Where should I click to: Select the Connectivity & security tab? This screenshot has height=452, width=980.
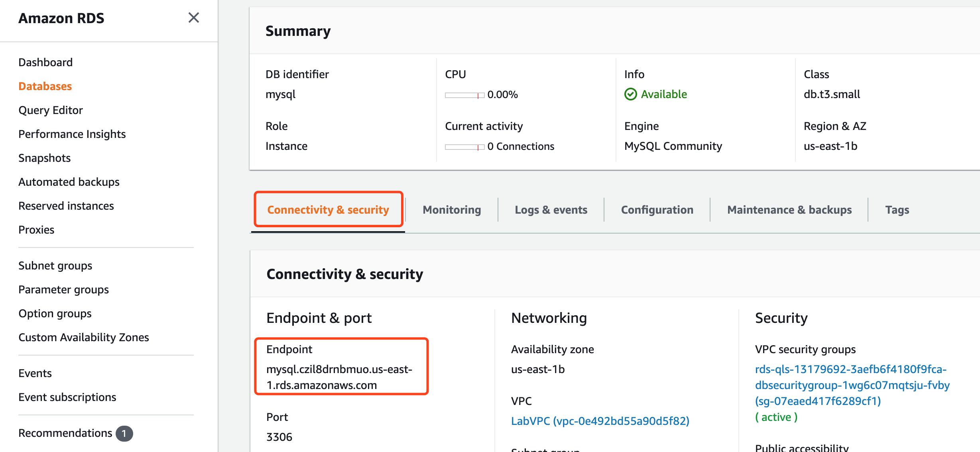328,210
